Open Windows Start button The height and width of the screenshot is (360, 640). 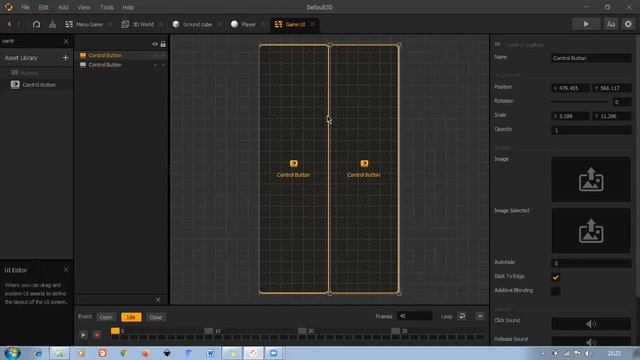13,353
